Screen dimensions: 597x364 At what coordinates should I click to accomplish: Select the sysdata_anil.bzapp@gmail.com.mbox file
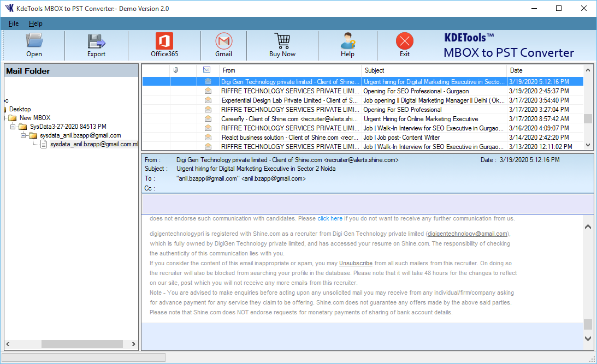94,144
